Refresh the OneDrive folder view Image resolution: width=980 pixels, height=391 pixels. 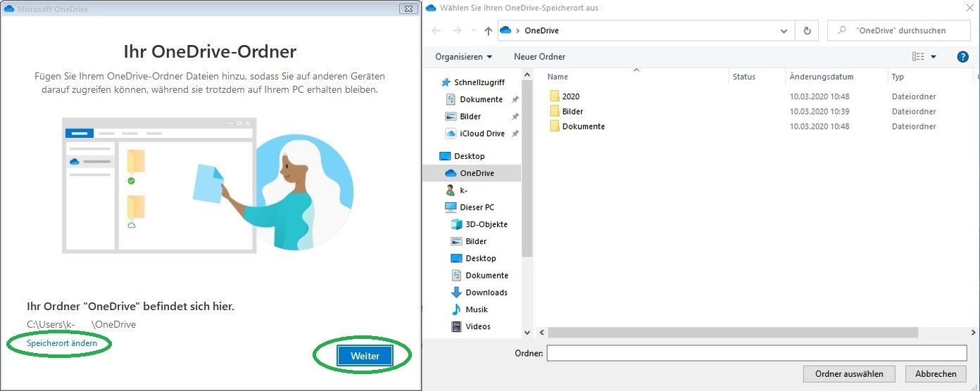pyautogui.click(x=807, y=31)
